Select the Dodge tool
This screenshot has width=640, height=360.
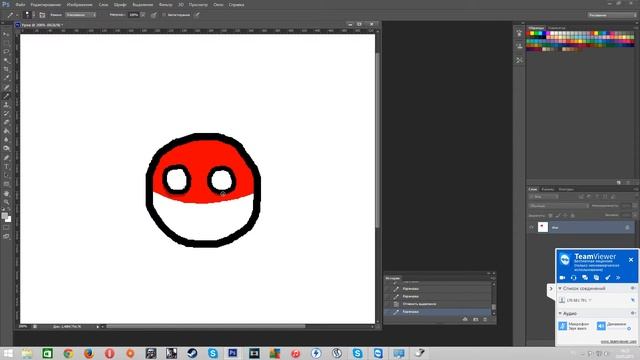tap(6, 149)
